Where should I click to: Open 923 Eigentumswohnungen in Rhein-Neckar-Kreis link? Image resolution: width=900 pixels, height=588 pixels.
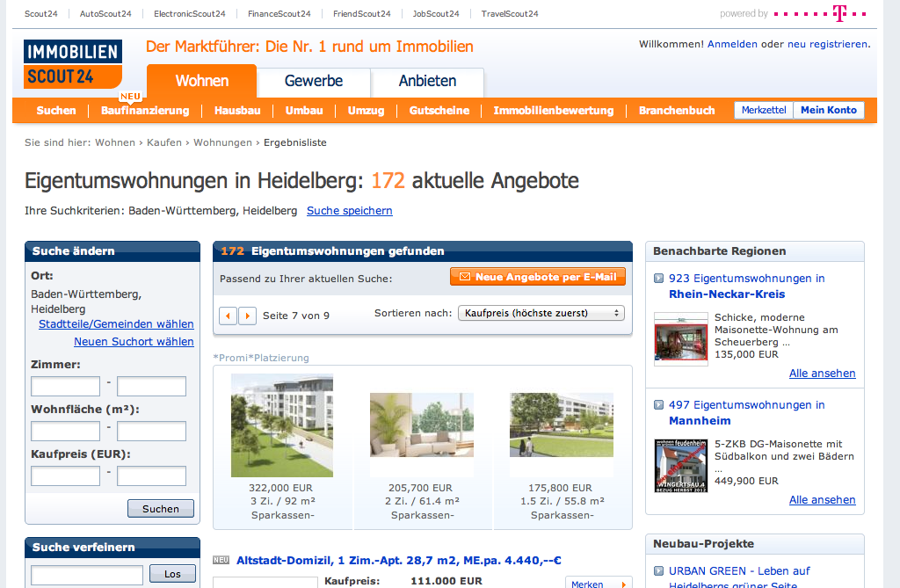click(x=747, y=286)
